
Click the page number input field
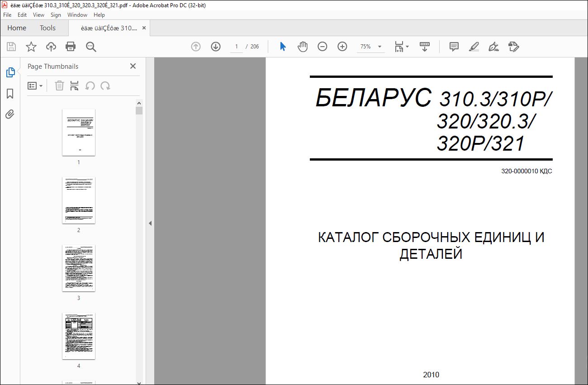236,47
